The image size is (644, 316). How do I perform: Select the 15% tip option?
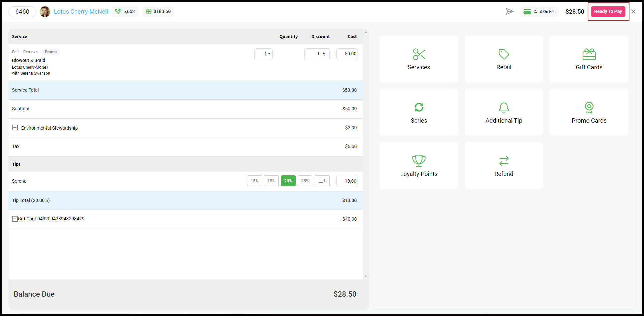[254, 181]
